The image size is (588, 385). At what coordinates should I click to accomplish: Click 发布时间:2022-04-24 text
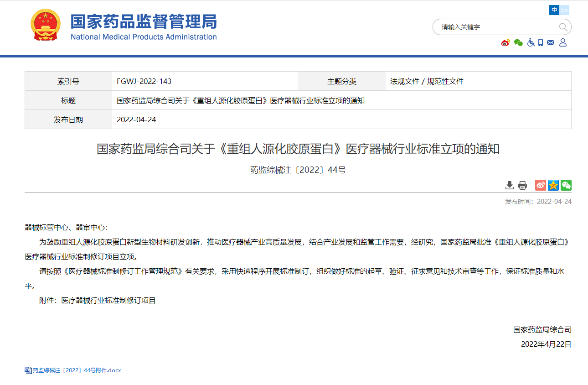pos(538,202)
